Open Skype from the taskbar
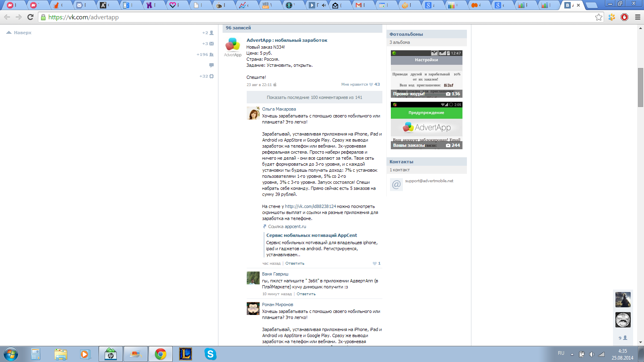644x362 pixels. click(x=211, y=354)
